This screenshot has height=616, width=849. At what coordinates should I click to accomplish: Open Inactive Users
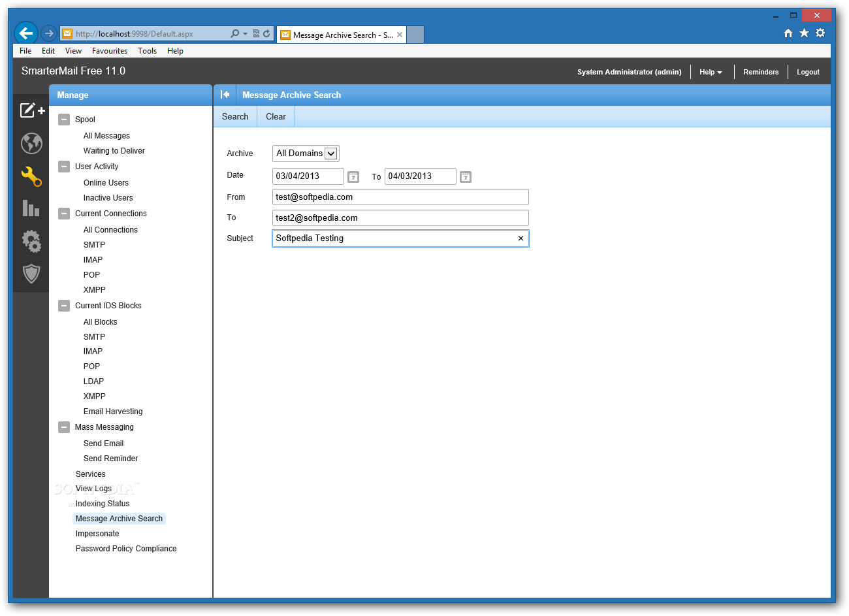pos(108,198)
